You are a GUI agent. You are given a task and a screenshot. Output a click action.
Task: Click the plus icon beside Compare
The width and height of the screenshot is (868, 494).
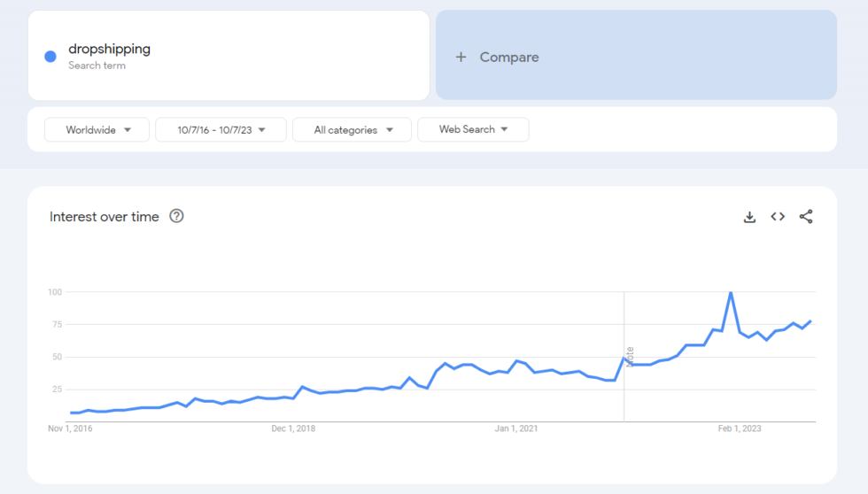click(461, 57)
